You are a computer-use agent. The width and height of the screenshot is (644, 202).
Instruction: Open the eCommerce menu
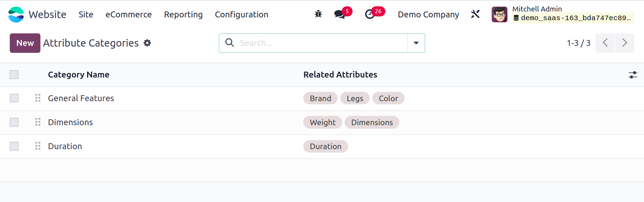tap(129, 15)
